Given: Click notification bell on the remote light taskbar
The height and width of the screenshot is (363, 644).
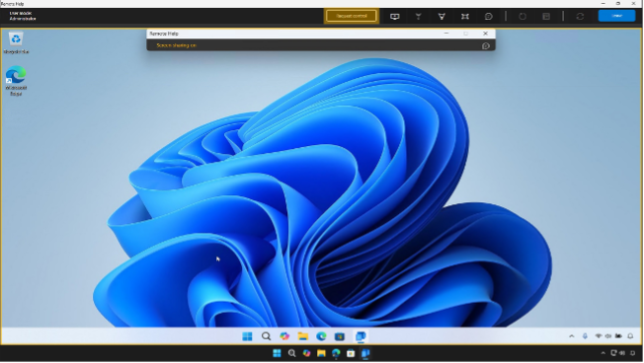Looking at the screenshot, I should (x=630, y=336).
